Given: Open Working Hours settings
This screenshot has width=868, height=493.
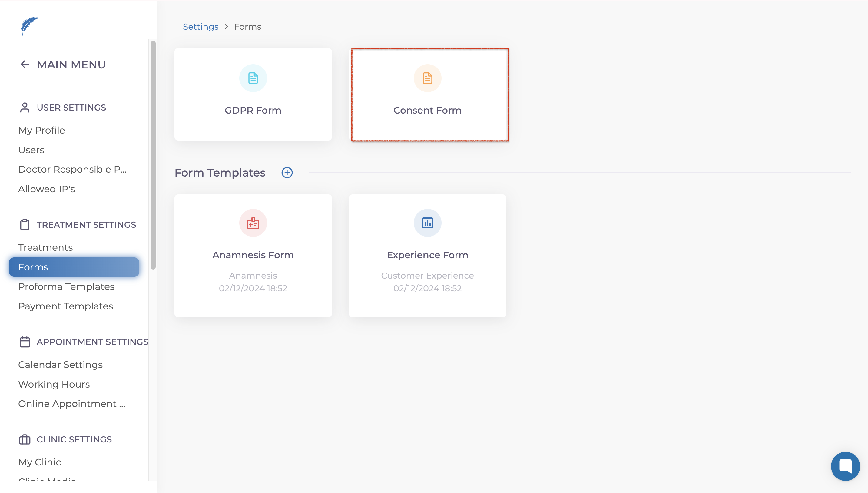Looking at the screenshot, I should [54, 384].
